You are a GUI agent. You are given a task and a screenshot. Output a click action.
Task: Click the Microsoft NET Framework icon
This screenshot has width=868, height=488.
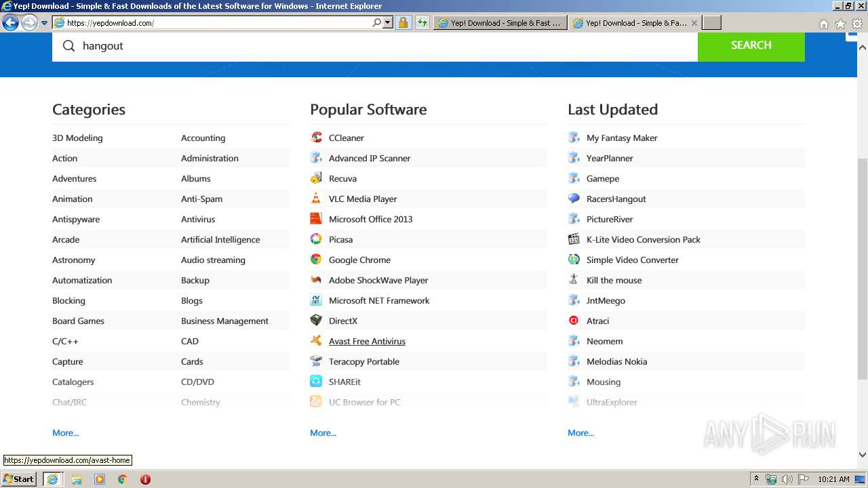316,300
